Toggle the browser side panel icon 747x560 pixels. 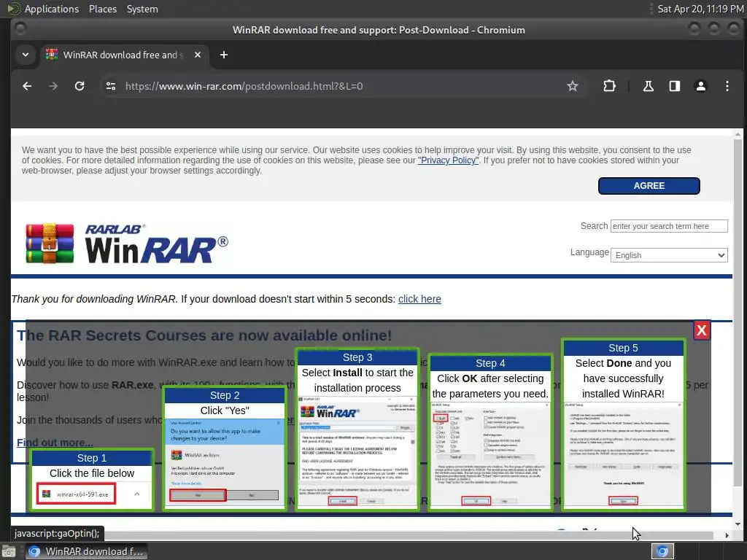[x=675, y=86]
